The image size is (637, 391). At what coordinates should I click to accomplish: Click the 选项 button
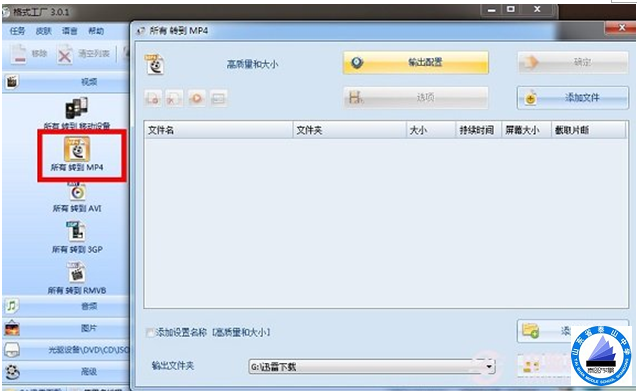[416, 98]
